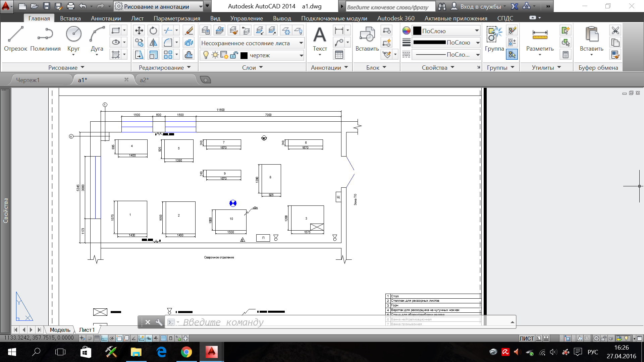The image size is (644, 362).
Task: Toggle current layer lightbulb on/off
Action: [206, 55]
